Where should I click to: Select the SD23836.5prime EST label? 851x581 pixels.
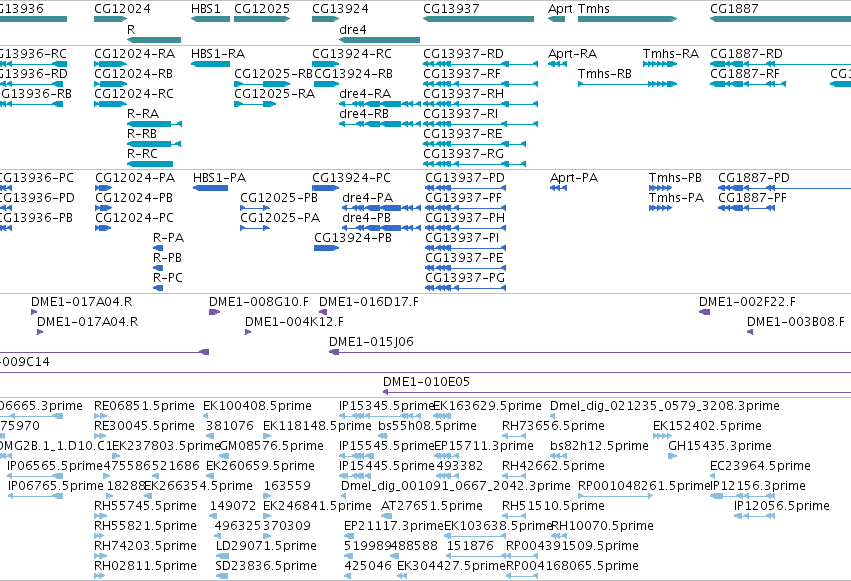[266, 566]
